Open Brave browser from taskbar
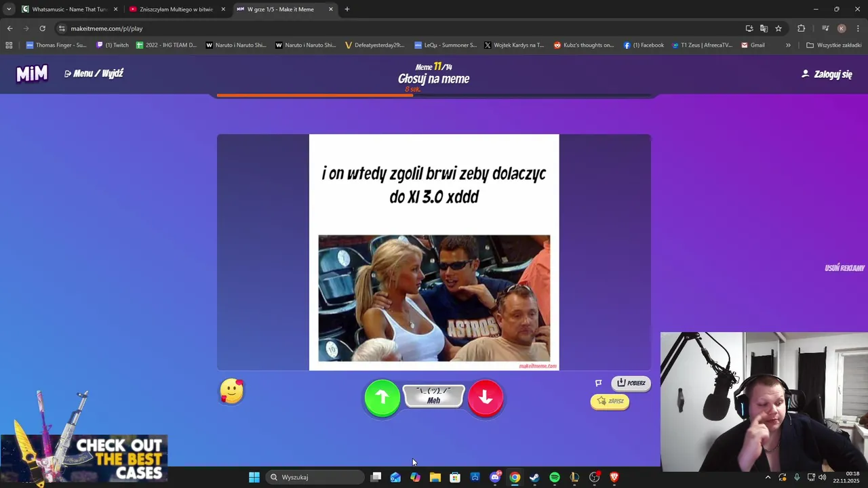 tap(614, 477)
